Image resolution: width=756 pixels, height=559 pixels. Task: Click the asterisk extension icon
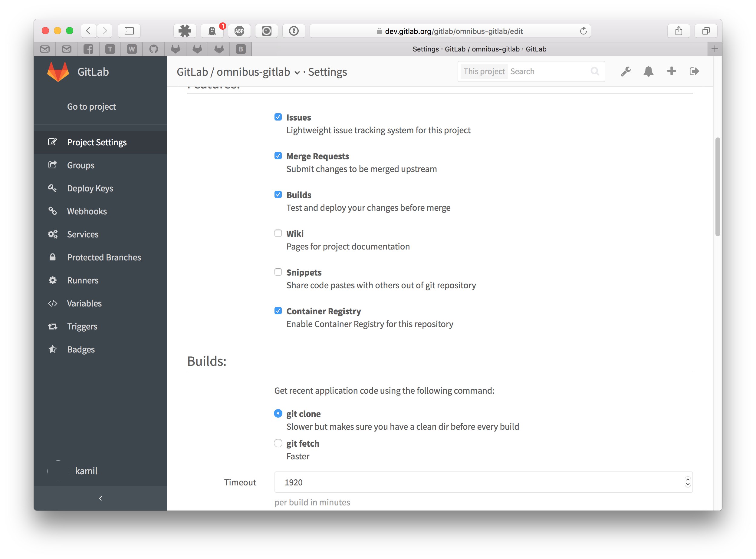click(x=185, y=31)
